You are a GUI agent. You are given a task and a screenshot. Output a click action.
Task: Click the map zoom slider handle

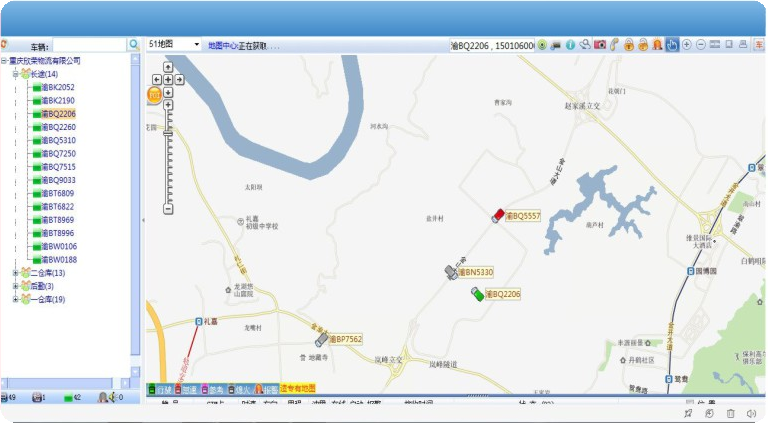pos(168,133)
